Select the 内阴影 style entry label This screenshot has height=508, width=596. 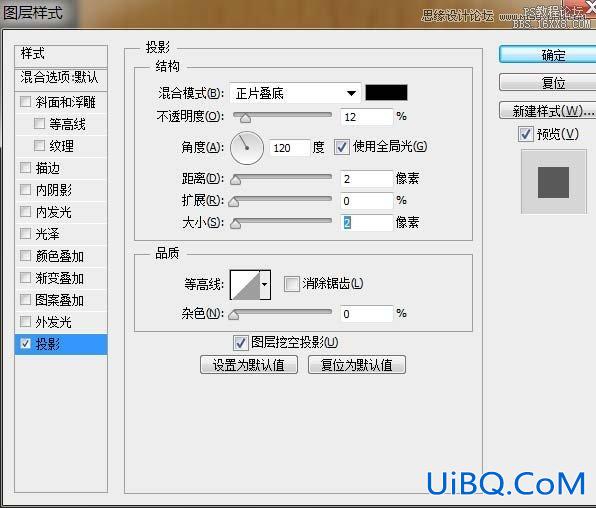54,190
